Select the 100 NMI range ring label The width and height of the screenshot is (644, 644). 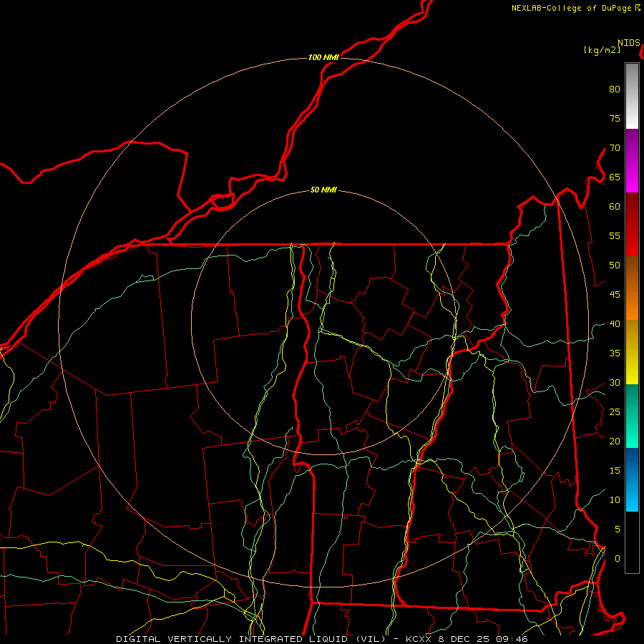pos(323,57)
